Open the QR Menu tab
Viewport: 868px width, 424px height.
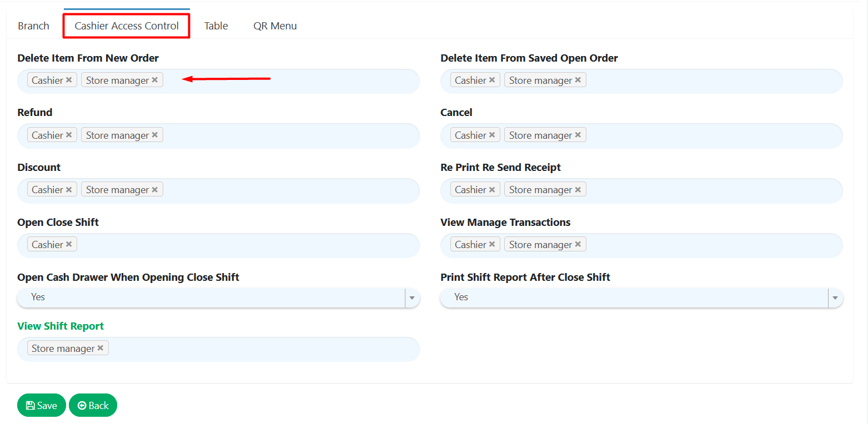tap(274, 26)
